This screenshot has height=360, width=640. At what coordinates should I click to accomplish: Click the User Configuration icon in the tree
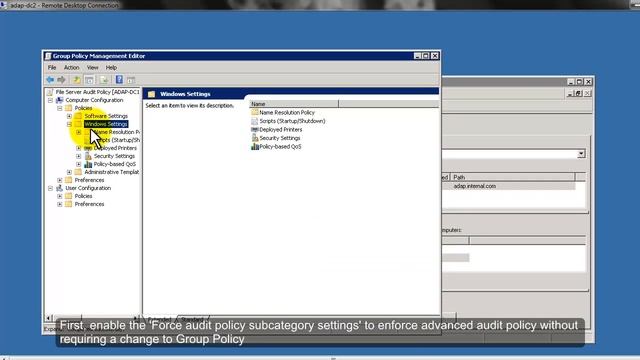[x=60, y=188]
